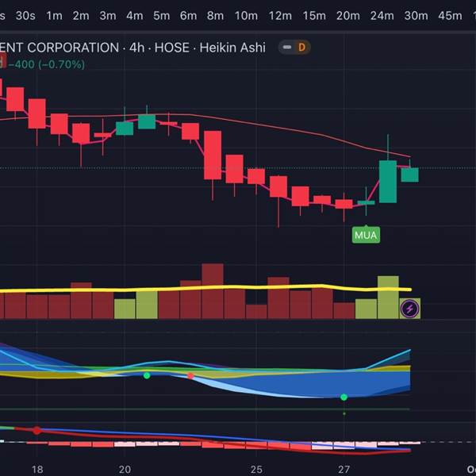
Task: Select the 1m timeframe
Action: [x=54, y=16]
